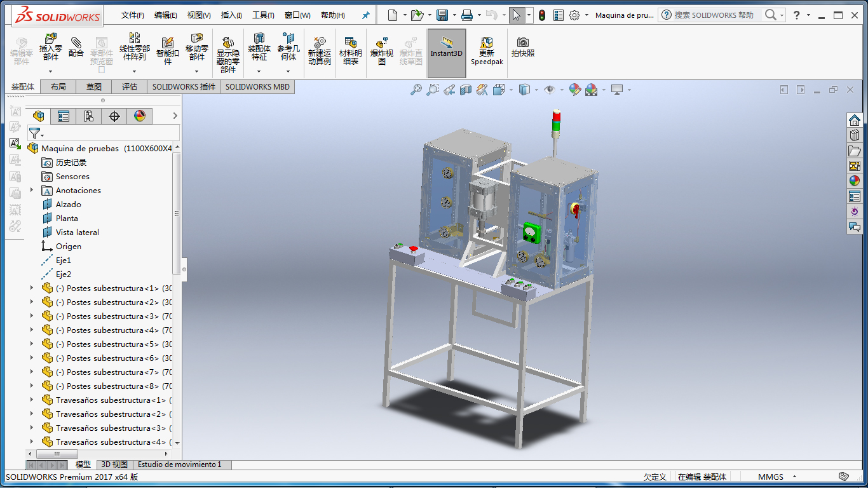Create 新建运动算例 motion study
The image size is (868, 488).
pos(320,51)
